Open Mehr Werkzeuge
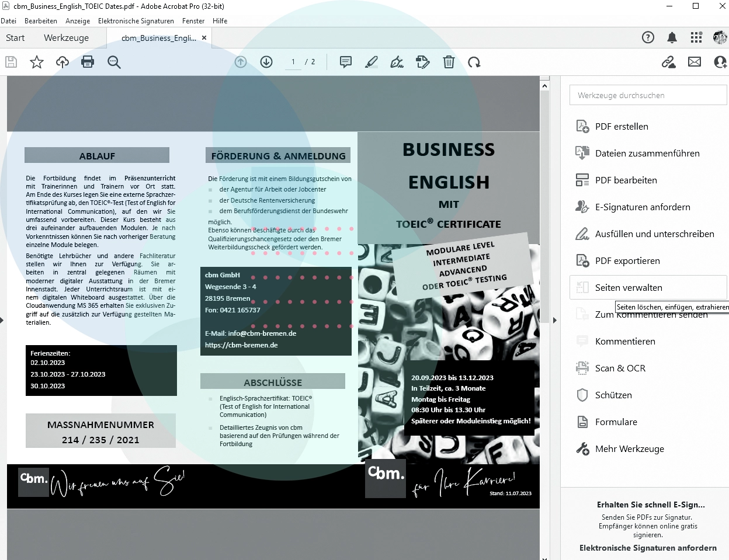This screenshot has height=560, width=729. pyautogui.click(x=648, y=449)
